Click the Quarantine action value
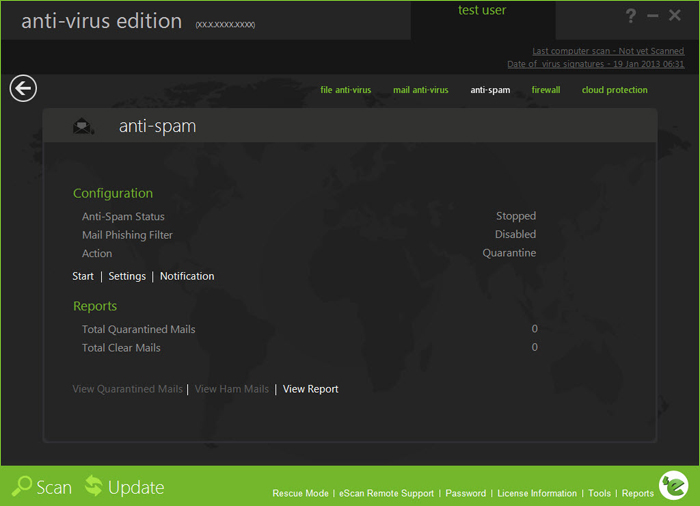The width and height of the screenshot is (700, 506). 509,253
